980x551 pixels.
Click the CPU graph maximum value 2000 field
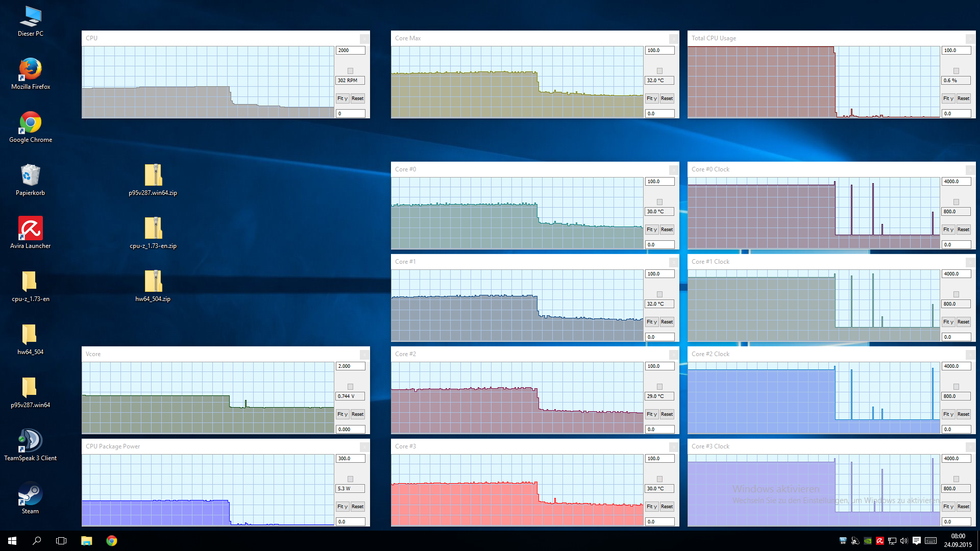click(x=350, y=51)
